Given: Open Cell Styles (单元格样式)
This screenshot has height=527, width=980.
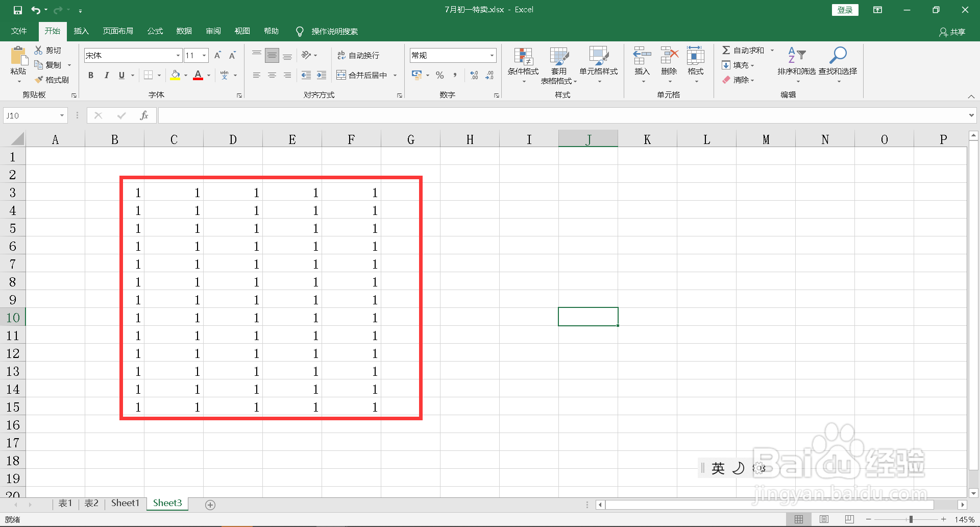Looking at the screenshot, I should [599, 65].
